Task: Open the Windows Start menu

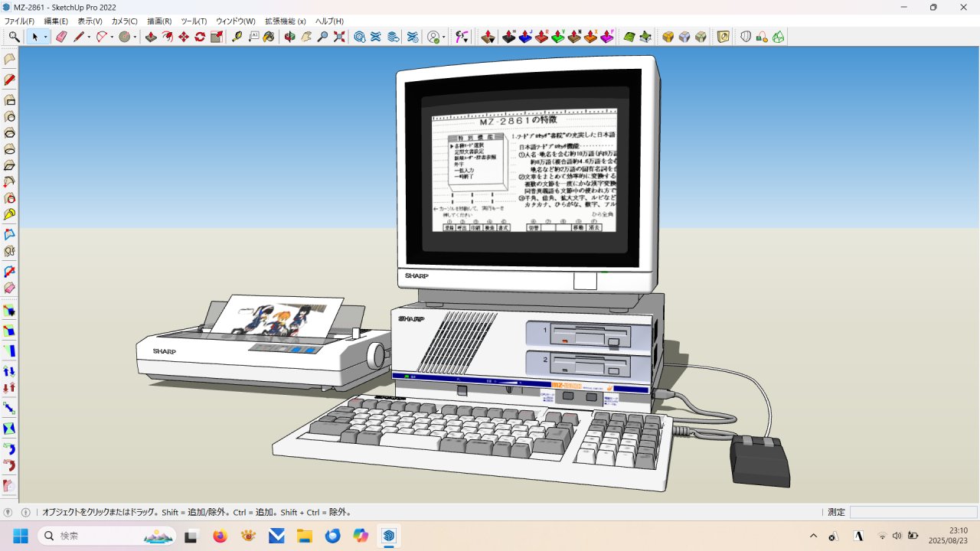Action: pos(20,536)
